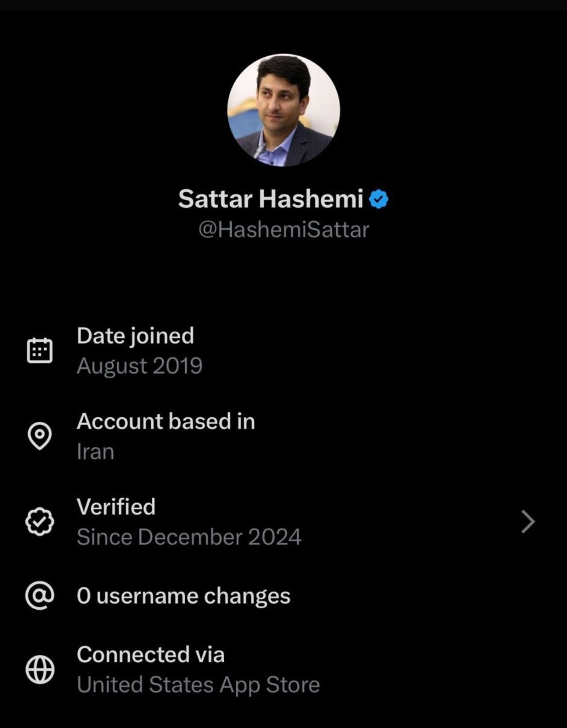Click the Connected via label
The image size is (567, 728).
pyautogui.click(x=151, y=654)
